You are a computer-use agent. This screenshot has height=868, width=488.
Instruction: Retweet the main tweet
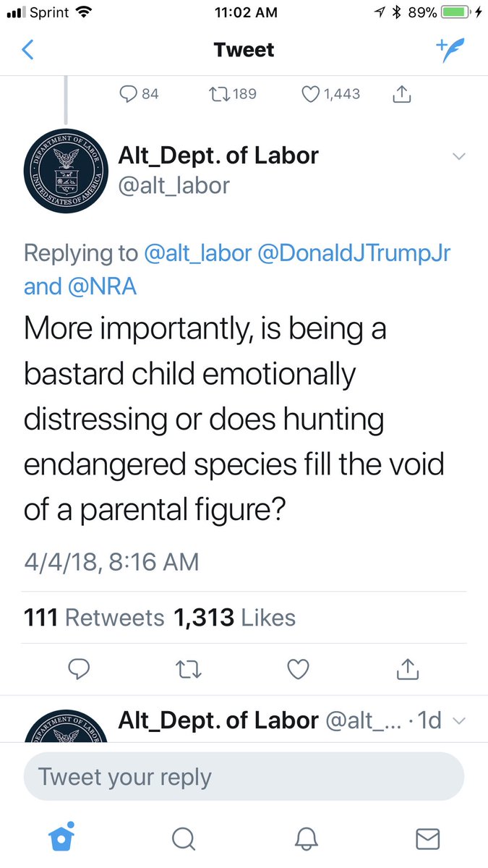coord(187,670)
